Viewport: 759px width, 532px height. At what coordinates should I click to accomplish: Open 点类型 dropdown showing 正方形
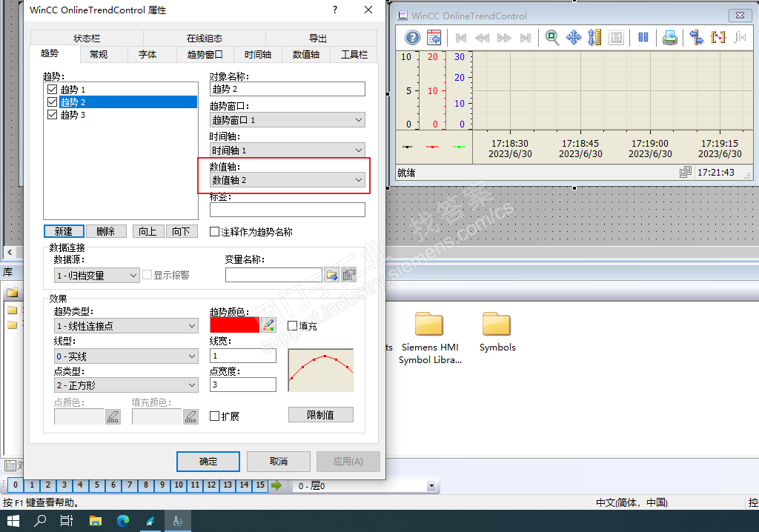126,385
